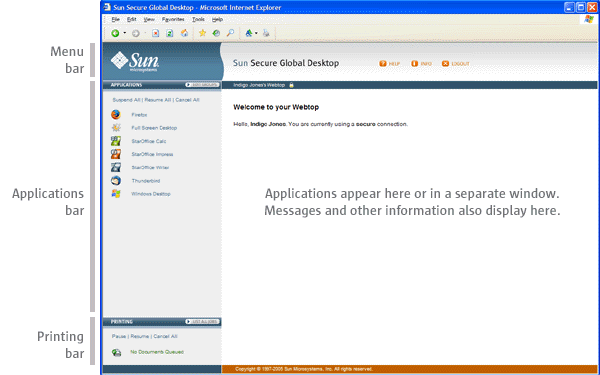The image size is (600, 375).
Task: Click the Print toolbar icon
Action: [x=266, y=33]
